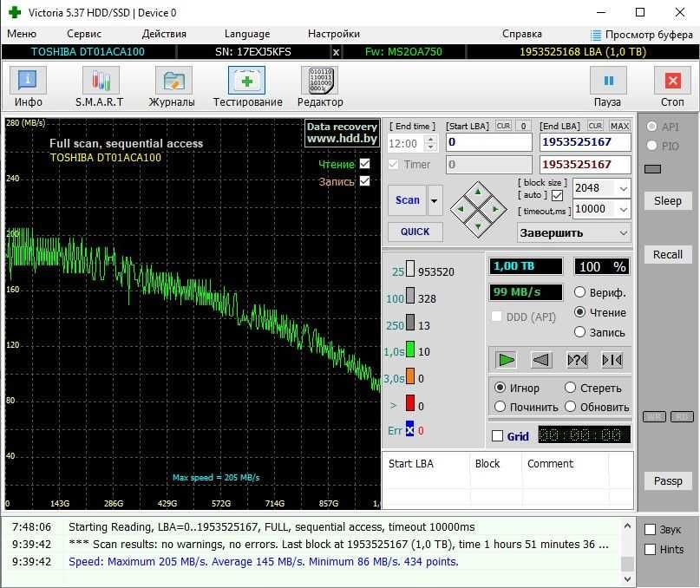The height and width of the screenshot is (588, 700).
Task: Select the Починить radio option
Action: tap(500, 407)
